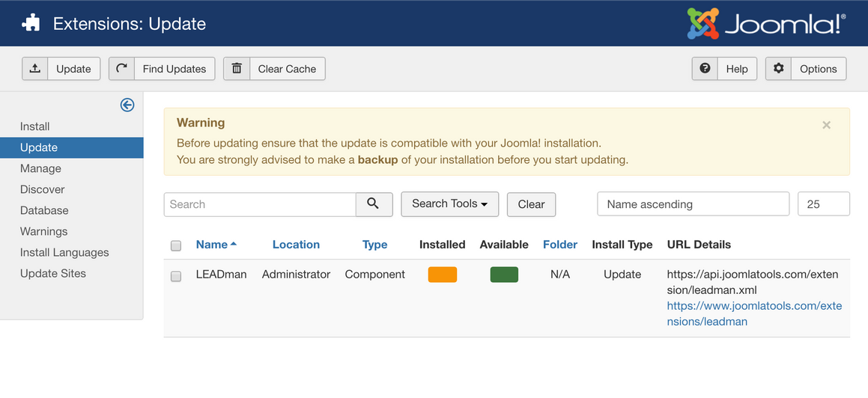Click into the Search input field
Viewport: 868px width, 398px height.
pyautogui.click(x=260, y=204)
